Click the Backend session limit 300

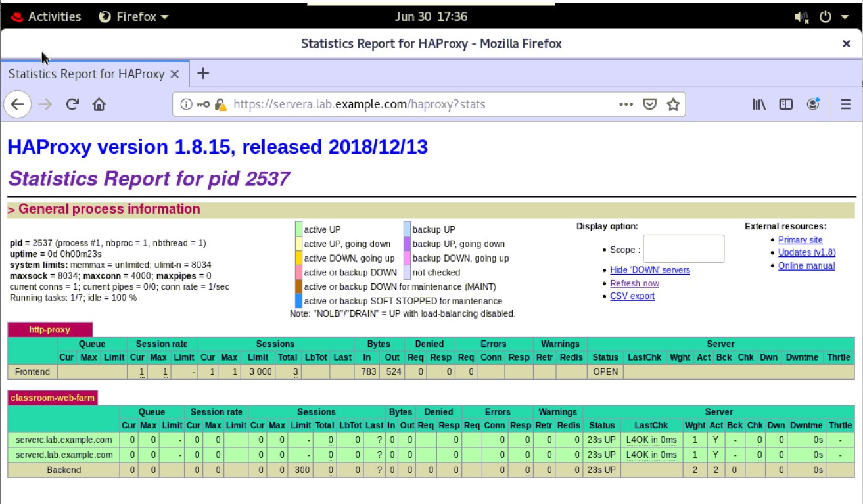coord(302,470)
